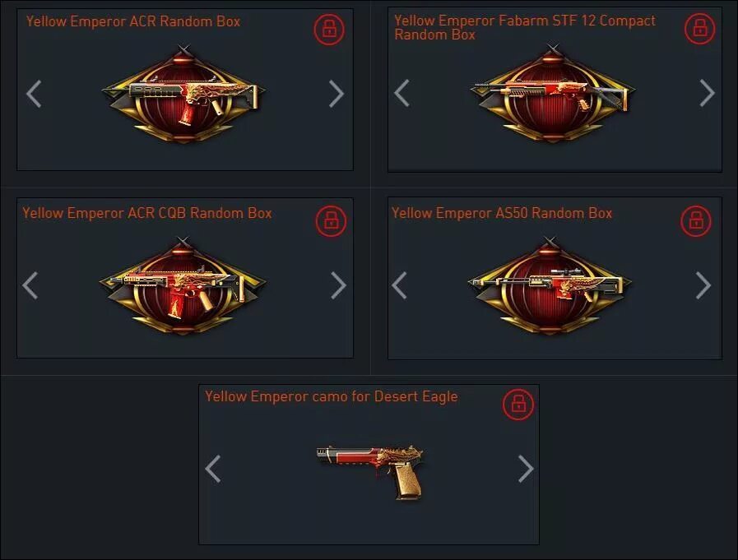Select the Yellow Emperor Desert Eagle pistol image
738x560 pixels.
369,472
